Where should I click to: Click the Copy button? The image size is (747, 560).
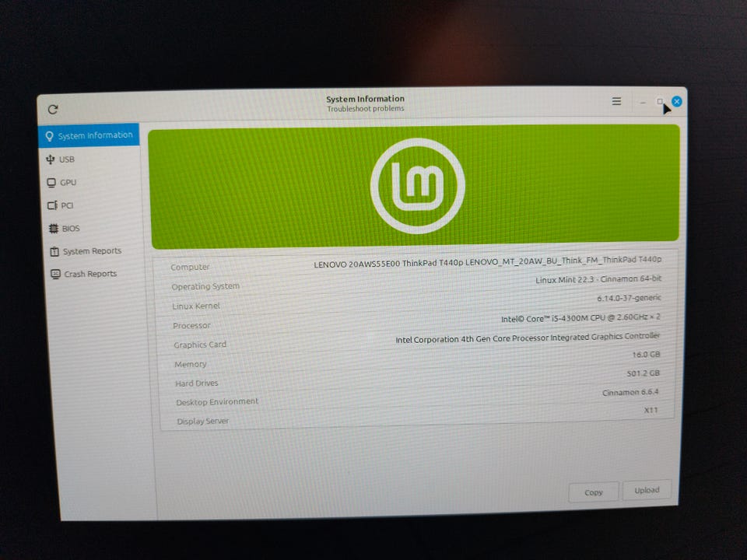point(594,492)
